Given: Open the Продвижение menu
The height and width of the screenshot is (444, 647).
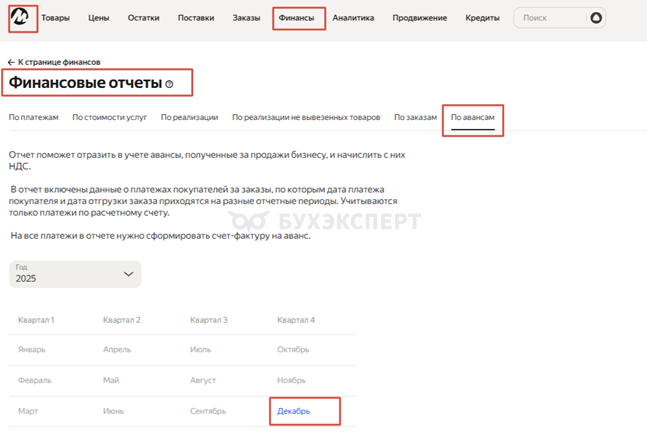Looking at the screenshot, I should tap(420, 18).
